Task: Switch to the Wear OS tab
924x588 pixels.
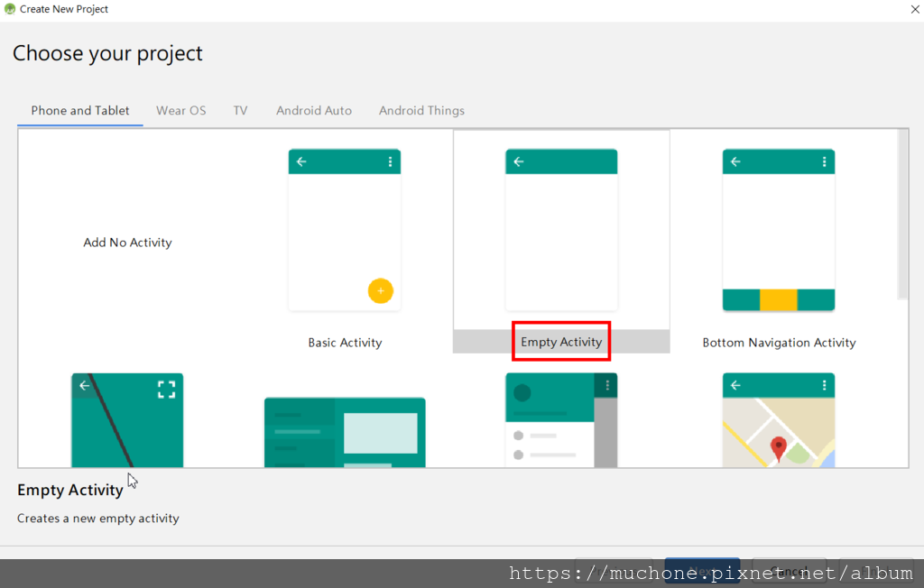Action: tap(180, 110)
